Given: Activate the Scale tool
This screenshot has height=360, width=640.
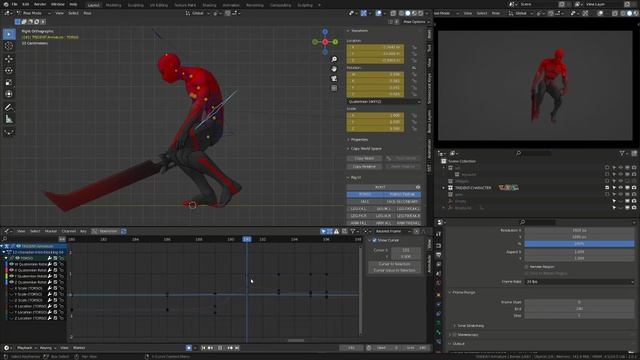Looking at the screenshot, I should point(9,82).
